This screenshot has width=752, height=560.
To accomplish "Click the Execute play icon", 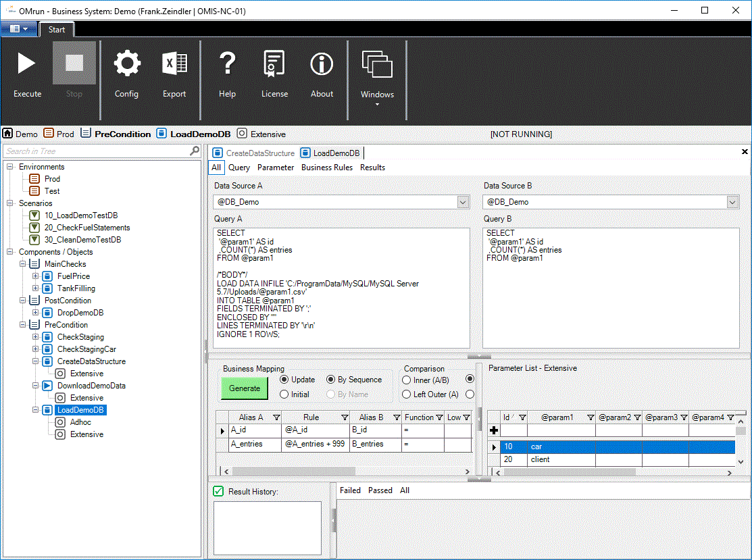I will click(x=26, y=63).
